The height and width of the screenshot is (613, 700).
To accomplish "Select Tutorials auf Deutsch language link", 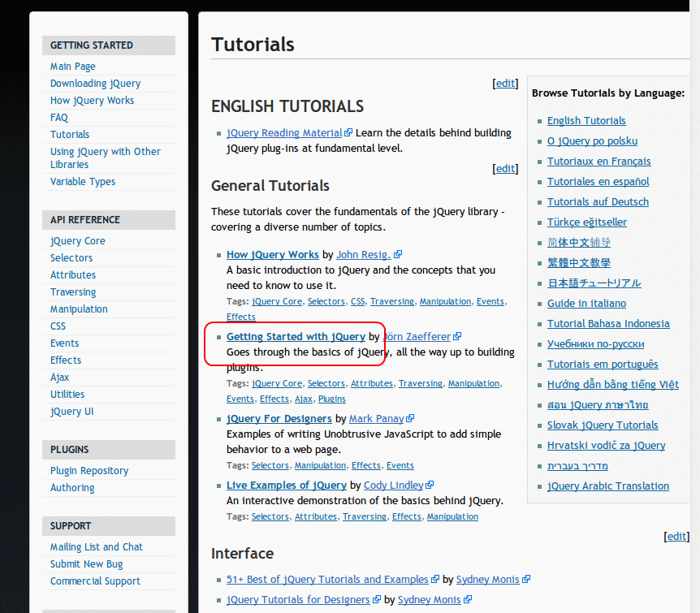I will [598, 201].
